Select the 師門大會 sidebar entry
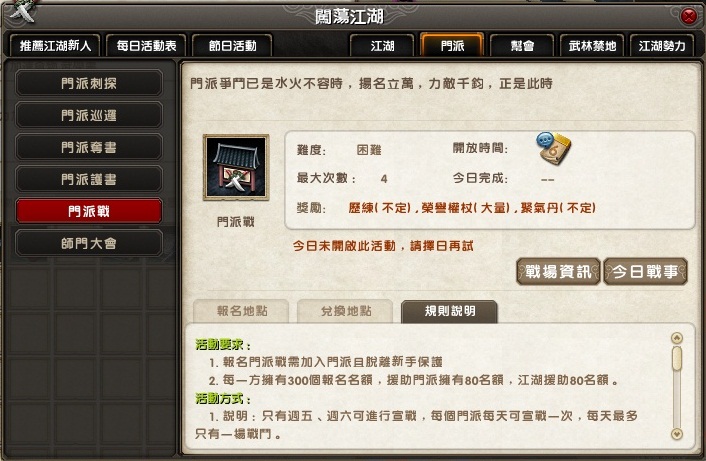 (x=89, y=244)
